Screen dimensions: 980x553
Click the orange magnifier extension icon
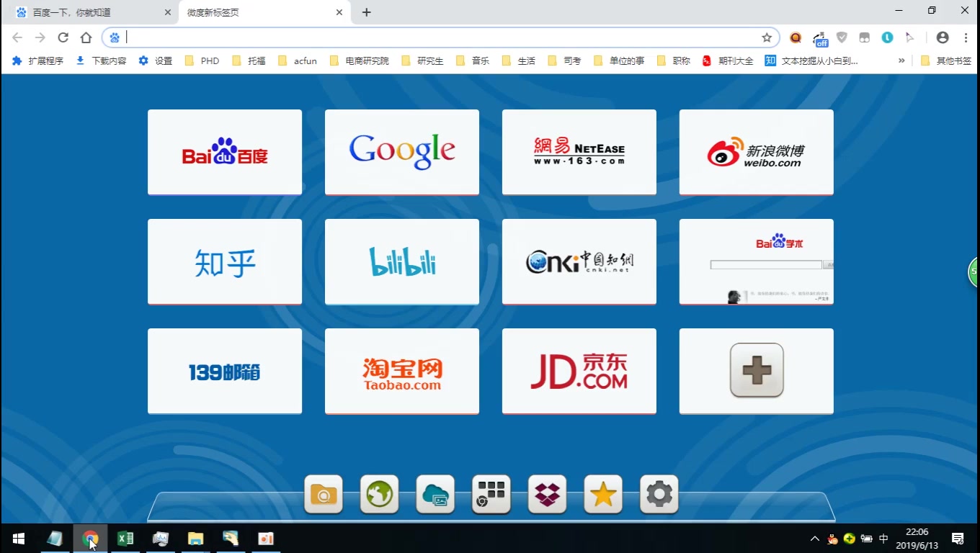click(x=796, y=37)
